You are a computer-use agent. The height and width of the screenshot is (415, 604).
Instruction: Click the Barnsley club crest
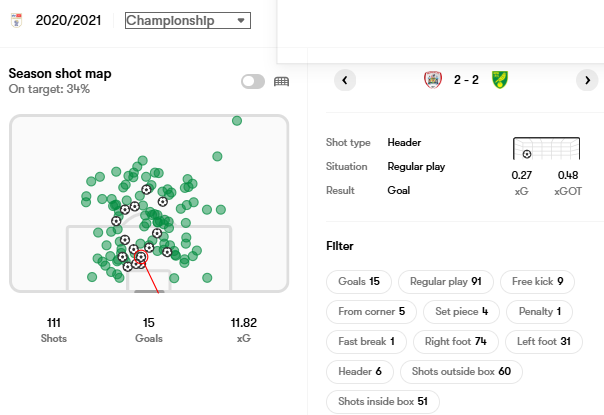click(433, 80)
